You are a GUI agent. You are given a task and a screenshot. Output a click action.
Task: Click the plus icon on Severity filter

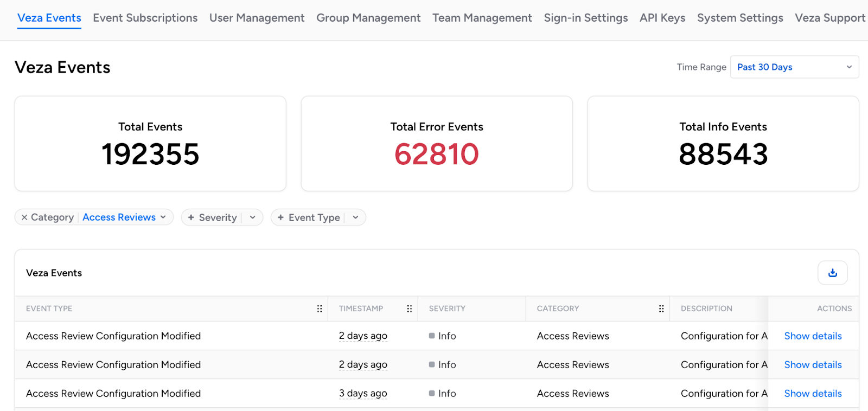191,217
